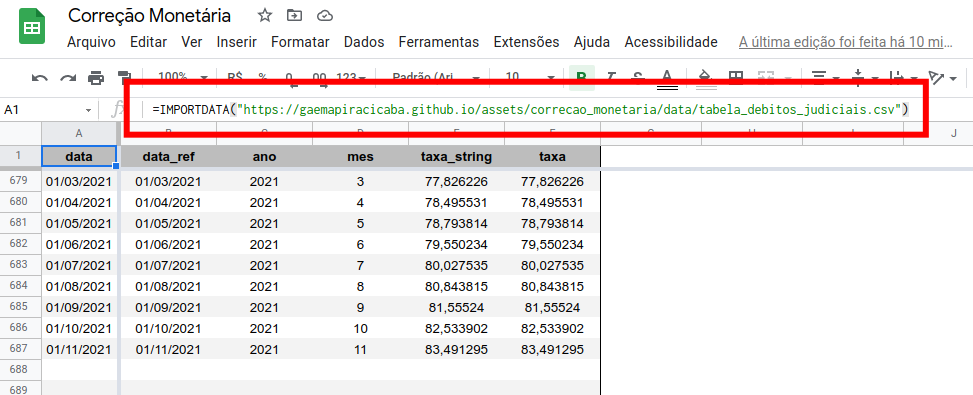Format as currency with R$ button
Screen dimensions: 973x395
(x=235, y=77)
